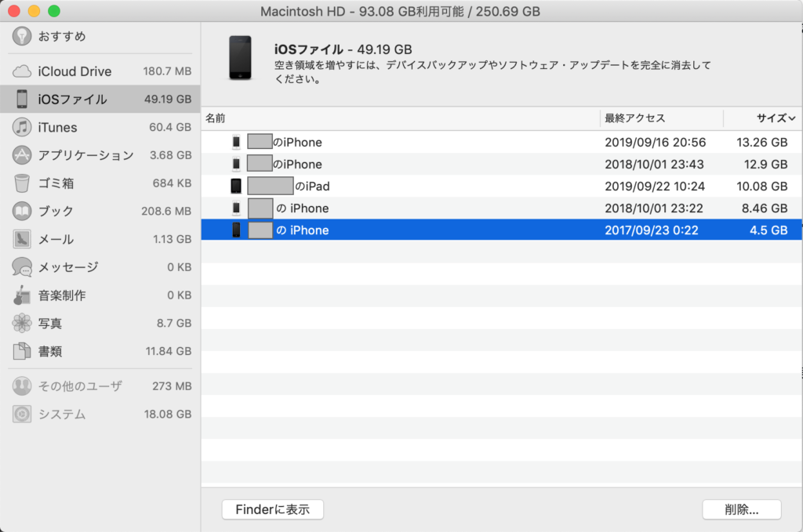This screenshot has width=803, height=532.
Task: Click the iCloud Drive 180.7 MB value
Action: pos(167,71)
